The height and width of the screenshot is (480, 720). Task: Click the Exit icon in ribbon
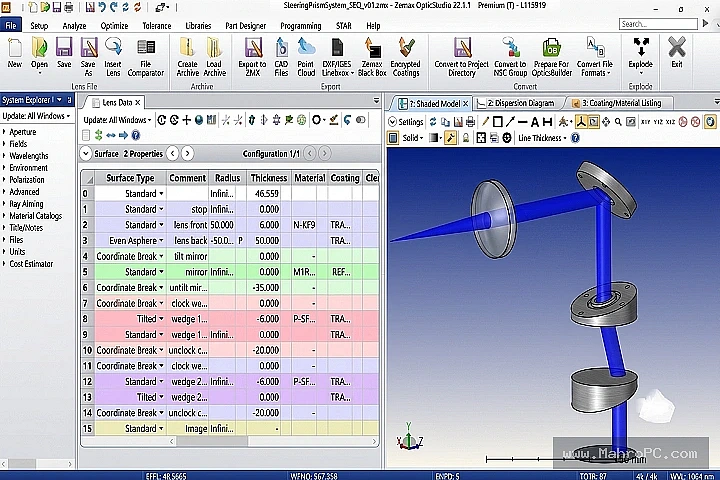tap(677, 53)
